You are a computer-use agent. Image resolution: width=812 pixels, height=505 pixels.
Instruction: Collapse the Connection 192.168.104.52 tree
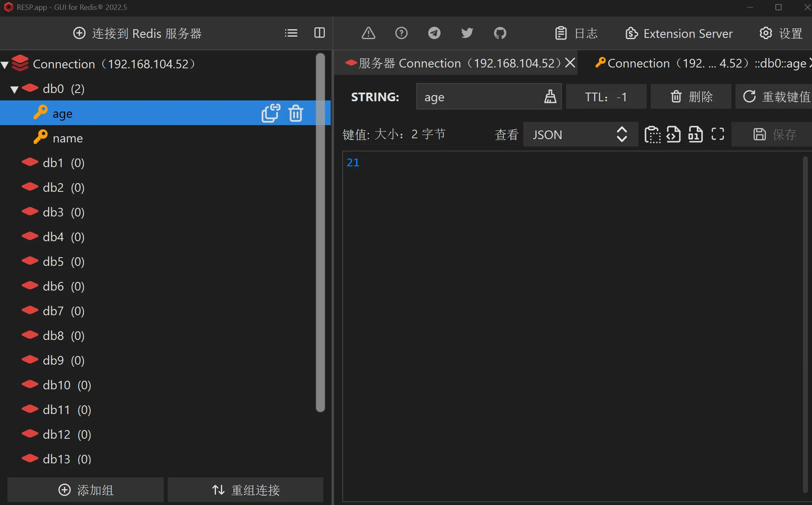pyautogui.click(x=5, y=65)
